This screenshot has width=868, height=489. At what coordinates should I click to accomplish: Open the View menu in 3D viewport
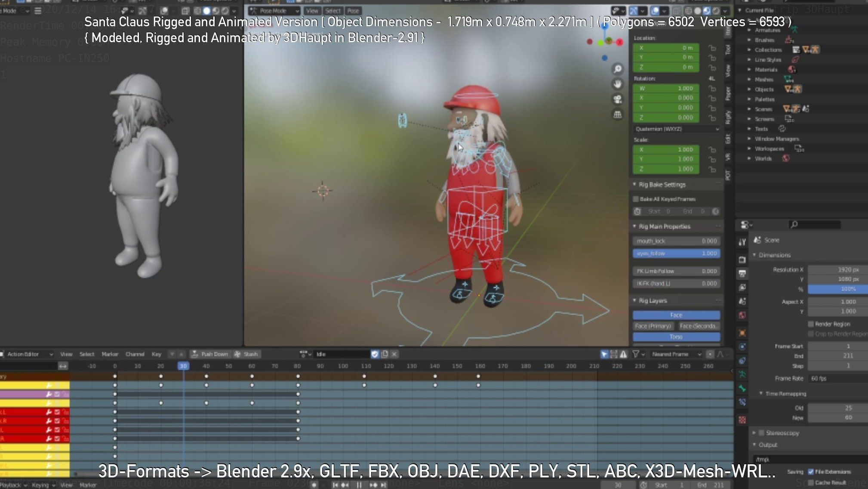pyautogui.click(x=312, y=11)
